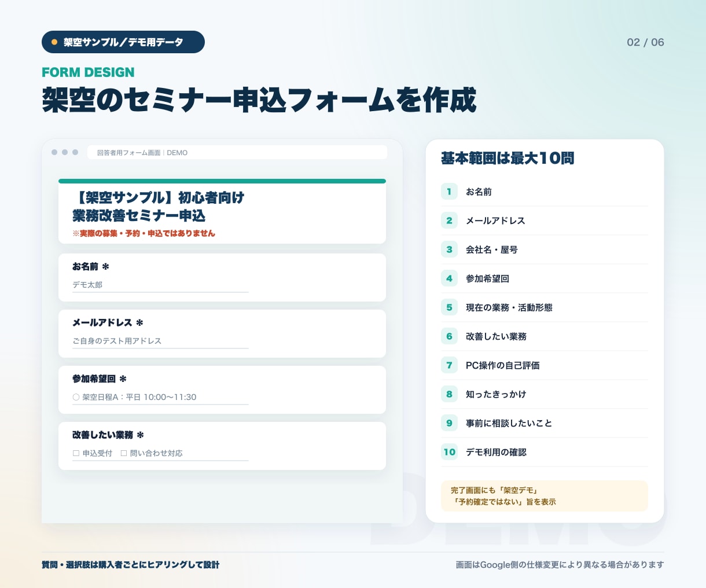Image resolution: width=706 pixels, height=588 pixels.
Task: Click the list item PC操作の自己評価
Action: (503, 365)
